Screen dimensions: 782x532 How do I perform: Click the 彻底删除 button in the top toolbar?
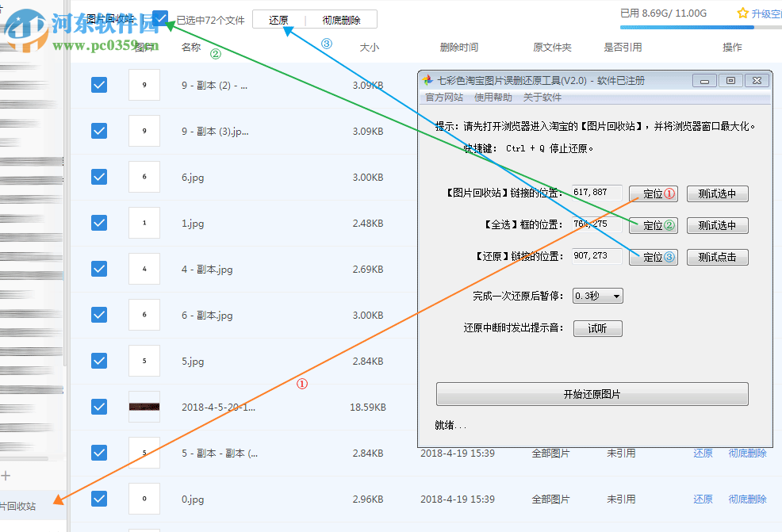coord(341,18)
